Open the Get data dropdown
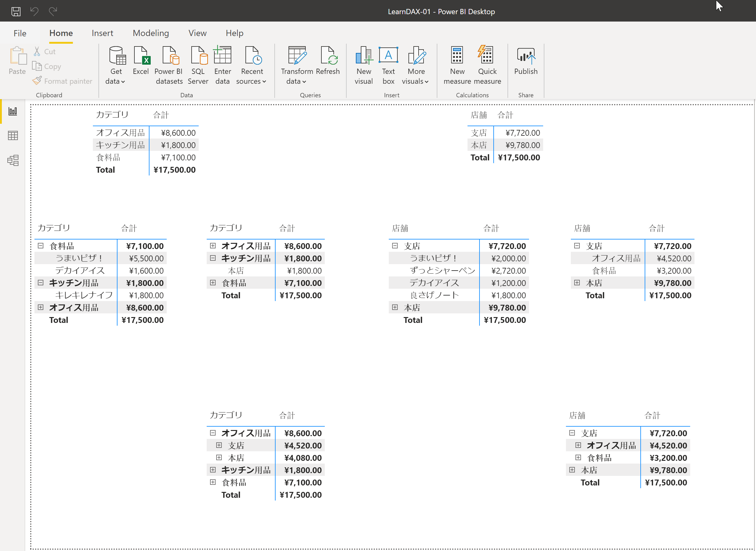Viewport: 756px width, 551px height. [x=115, y=81]
